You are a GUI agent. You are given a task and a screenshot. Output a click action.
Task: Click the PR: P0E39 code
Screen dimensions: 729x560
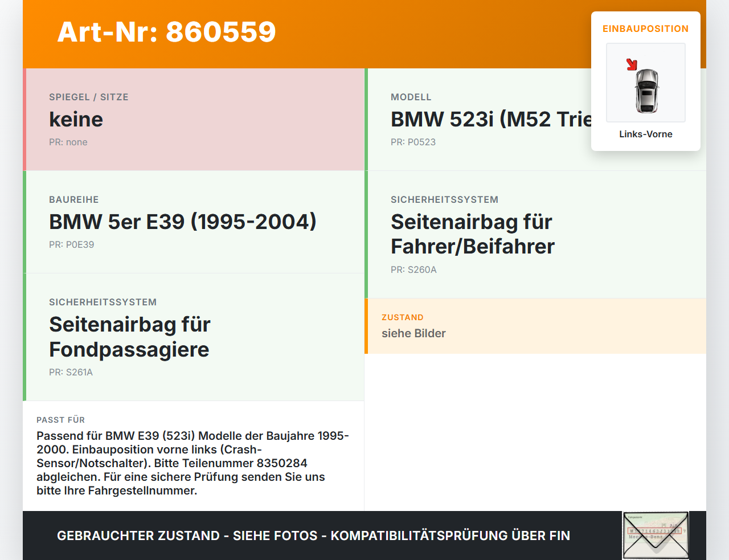pyautogui.click(x=72, y=244)
